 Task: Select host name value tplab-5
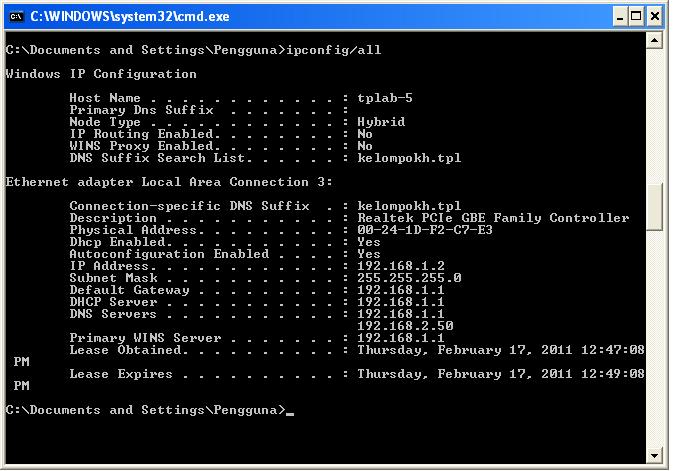[385, 98]
